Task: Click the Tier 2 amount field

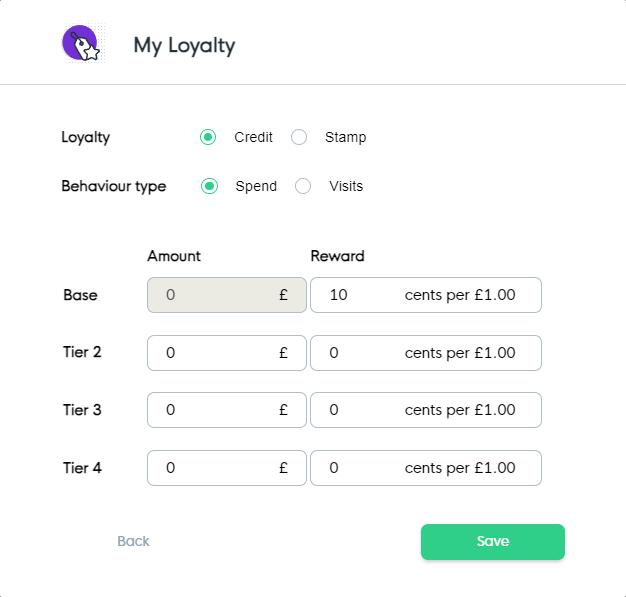Action: click(215, 353)
